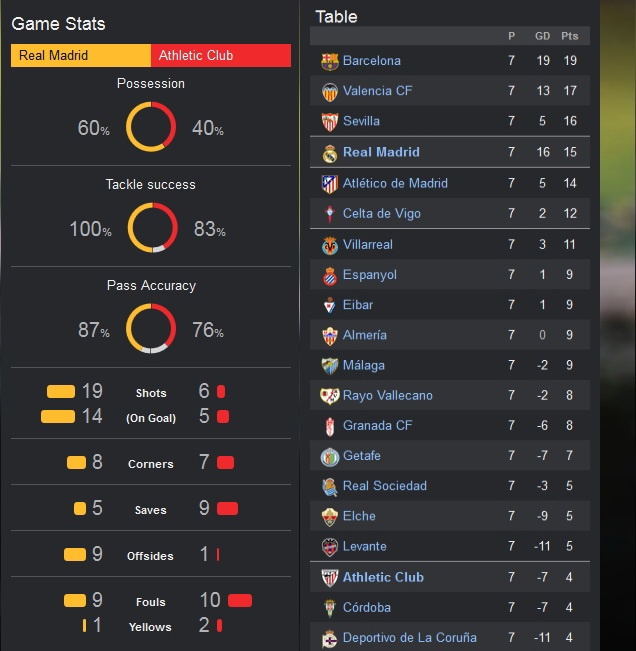
Task: Click the Possession donut chart
Action: [151, 127]
